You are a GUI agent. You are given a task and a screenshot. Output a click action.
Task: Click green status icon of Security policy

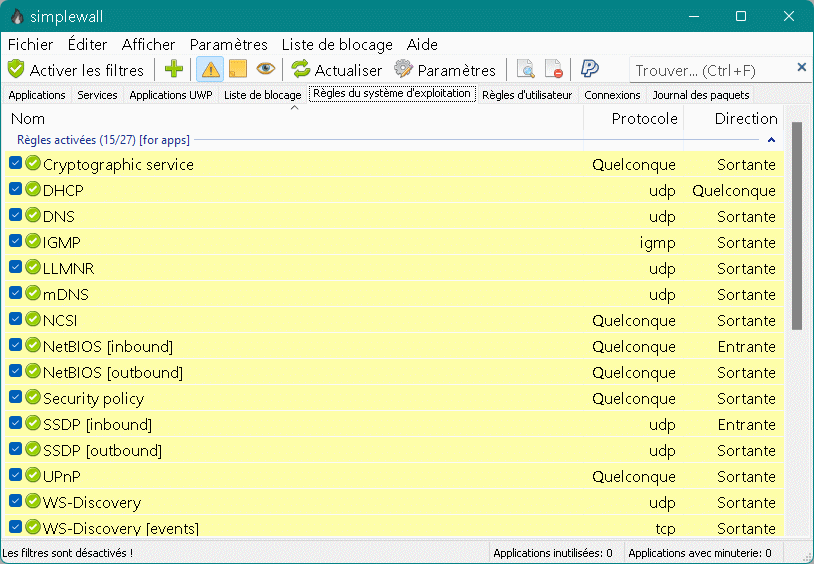(x=33, y=397)
